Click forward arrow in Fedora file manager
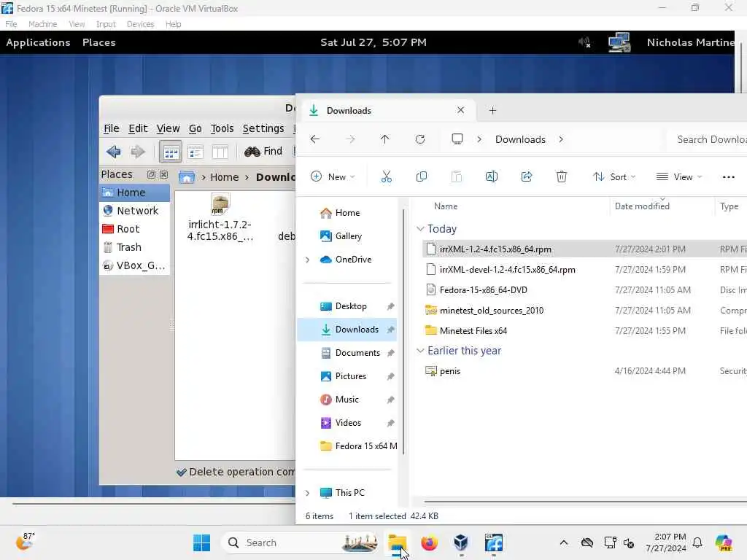Image resolution: width=747 pixels, height=560 pixels. pos(138,152)
